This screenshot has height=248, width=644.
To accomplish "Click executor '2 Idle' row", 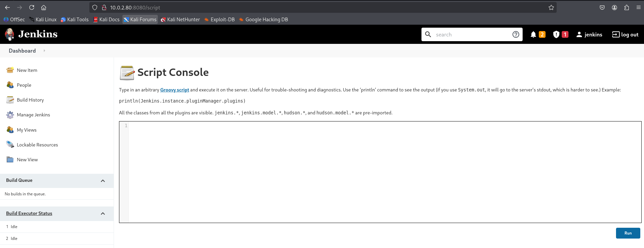I will tap(57, 239).
